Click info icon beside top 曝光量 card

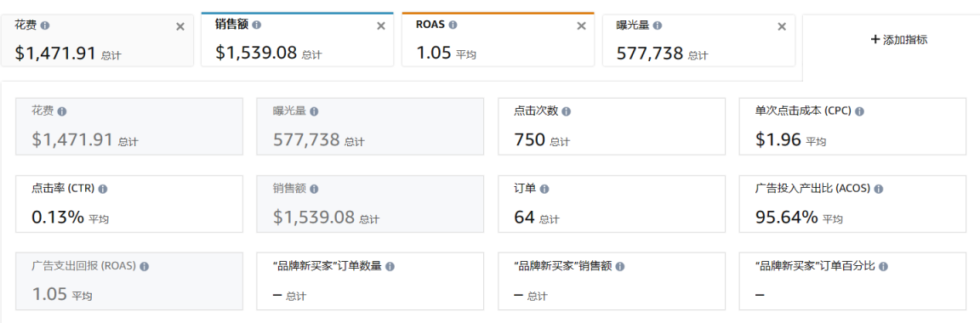658,25
